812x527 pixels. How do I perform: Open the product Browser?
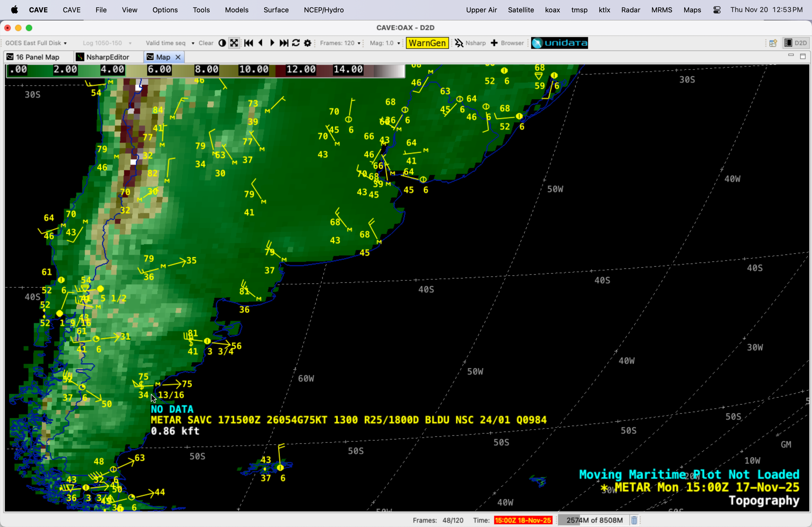(x=507, y=43)
